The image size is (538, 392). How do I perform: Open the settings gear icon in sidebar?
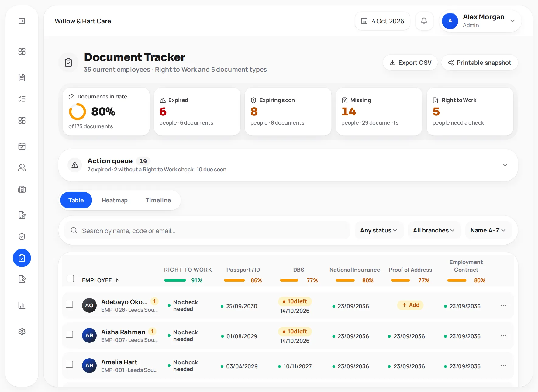coord(22,331)
